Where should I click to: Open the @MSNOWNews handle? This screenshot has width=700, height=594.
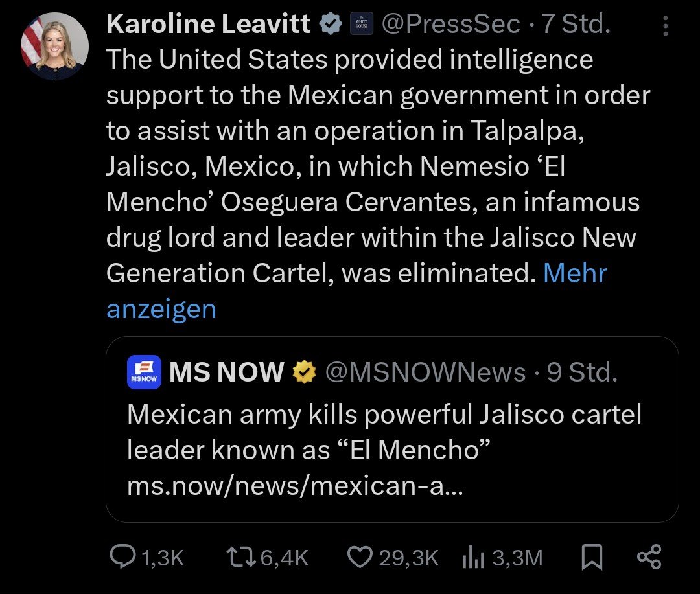point(425,372)
